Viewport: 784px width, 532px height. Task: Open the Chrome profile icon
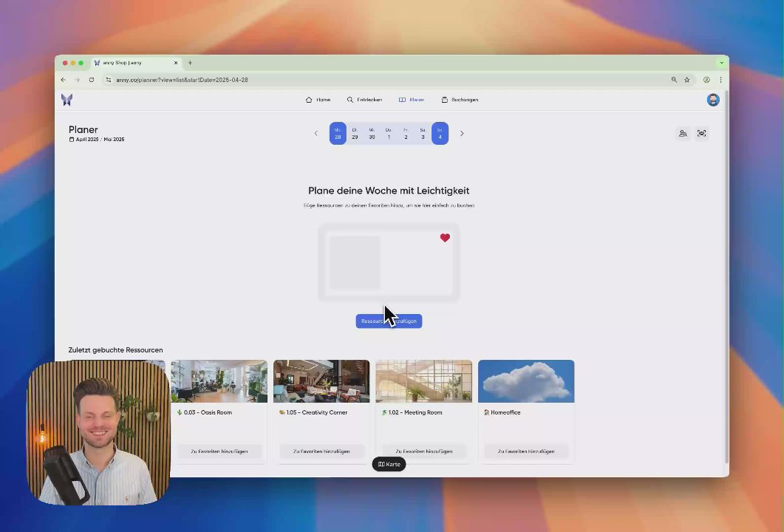point(706,80)
